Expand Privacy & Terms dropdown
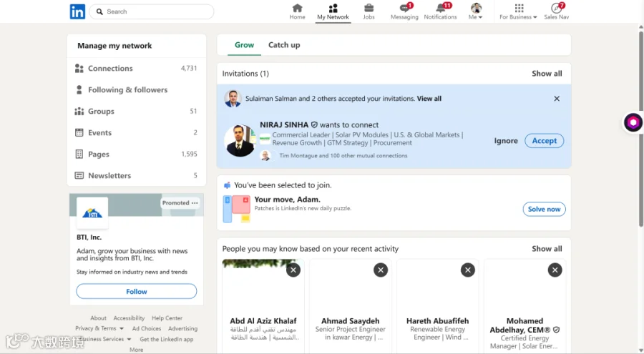Screen dimensions: 644x354 99,328
